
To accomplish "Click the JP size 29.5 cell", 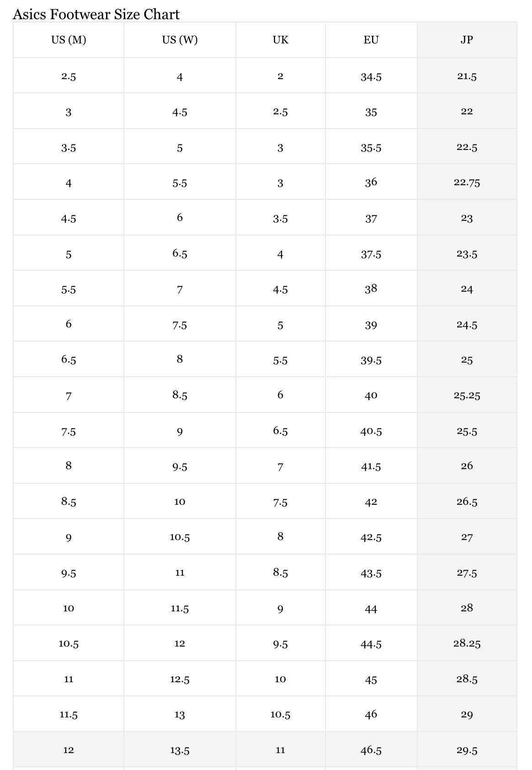I will click(x=467, y=750).
